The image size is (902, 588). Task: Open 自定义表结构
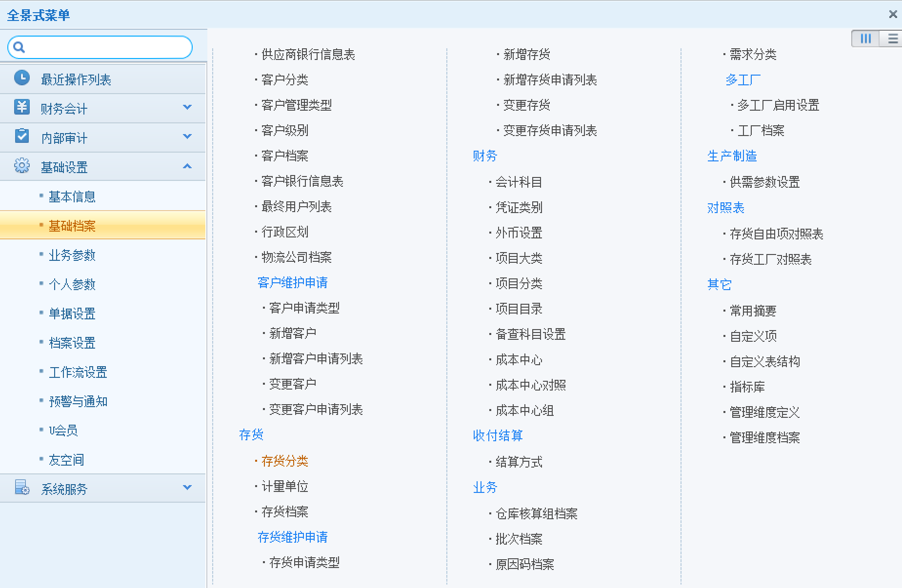(x=765, y=361)
